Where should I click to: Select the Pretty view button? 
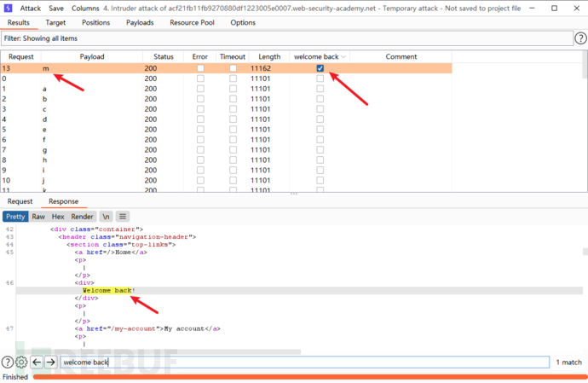click(x=15, y=217)
